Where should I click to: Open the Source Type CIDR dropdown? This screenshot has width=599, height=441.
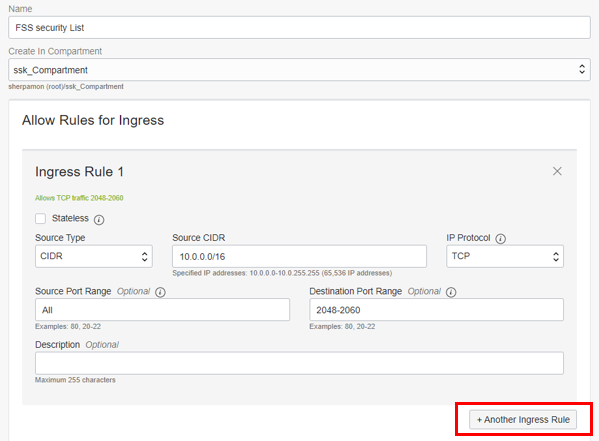pyautogui.click(x=94, y=256)
